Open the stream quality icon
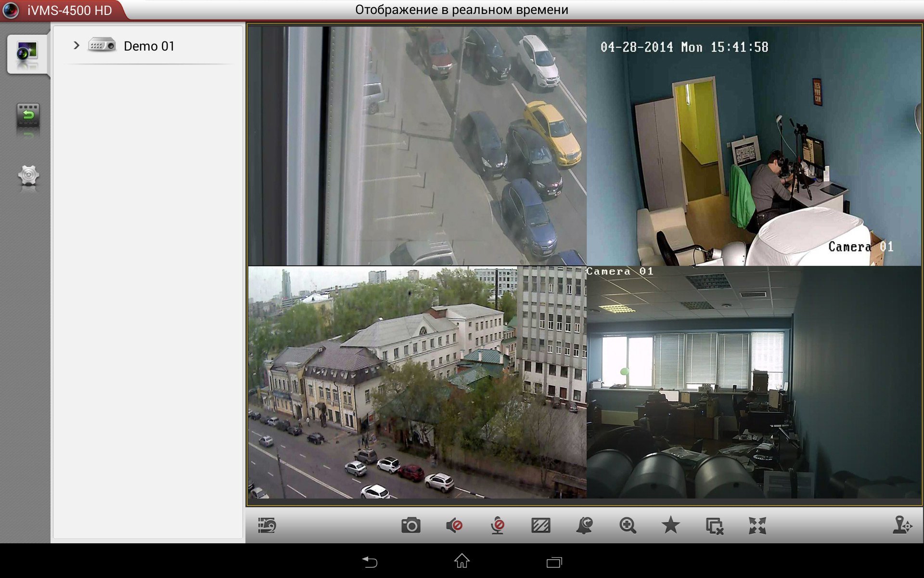Image resolution: width=924 pixels, height=578 pixels. click(541, 525)
